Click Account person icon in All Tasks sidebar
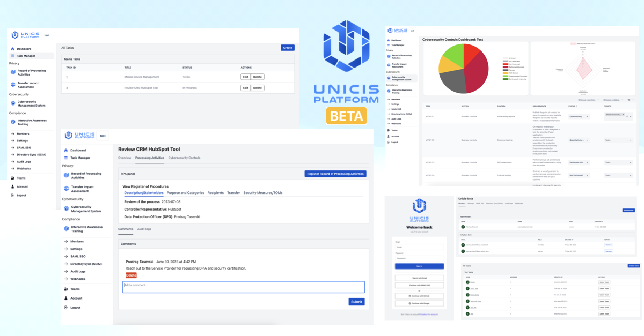 click(13, 186)
